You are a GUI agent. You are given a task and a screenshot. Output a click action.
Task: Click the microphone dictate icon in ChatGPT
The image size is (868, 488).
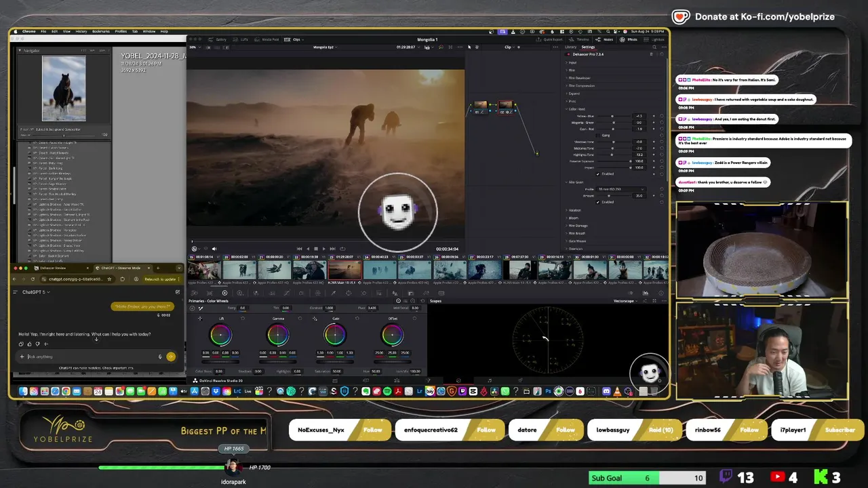160,357
